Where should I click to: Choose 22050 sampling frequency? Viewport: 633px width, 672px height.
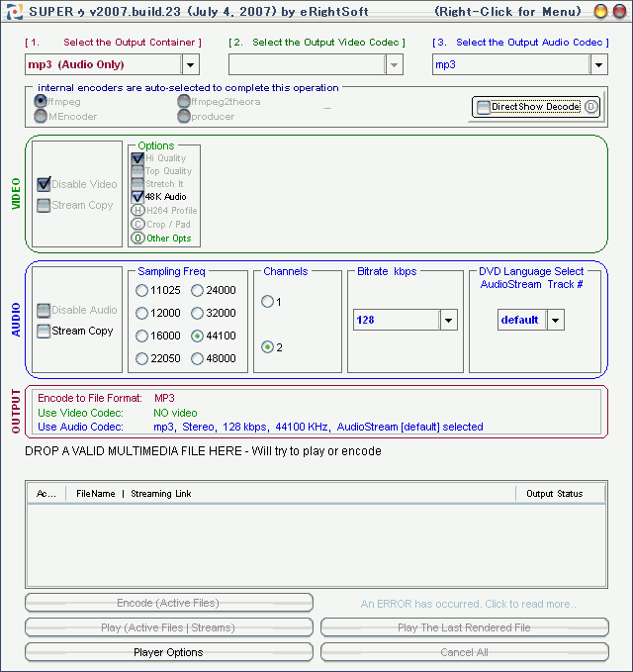point(141,358)
